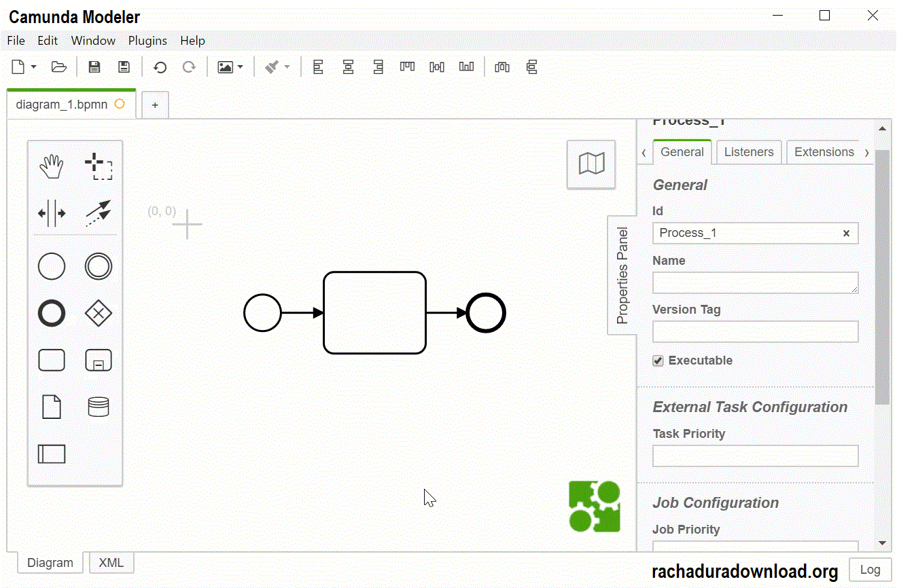The height and width of the screenshot is (588, 897).
Task: Click align elements center icon
Action: point(348,67)
